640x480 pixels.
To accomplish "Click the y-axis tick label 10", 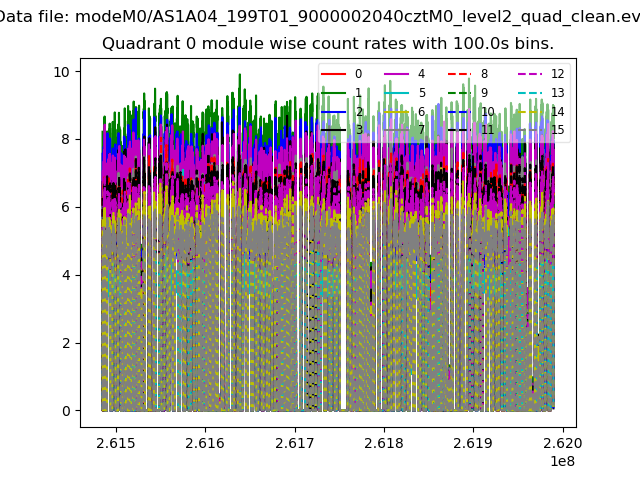I will (x=61, y=72).
